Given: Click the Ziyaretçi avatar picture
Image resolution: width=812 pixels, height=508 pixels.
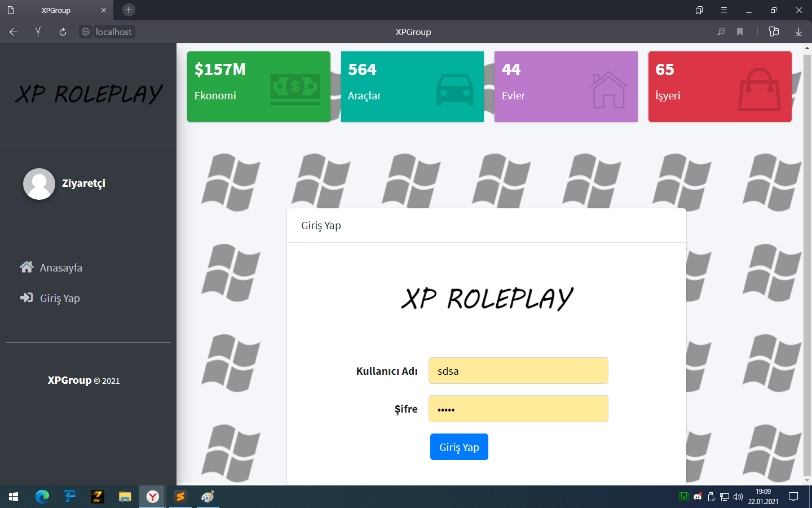Looking at the screenshot, I should (39, 183).
